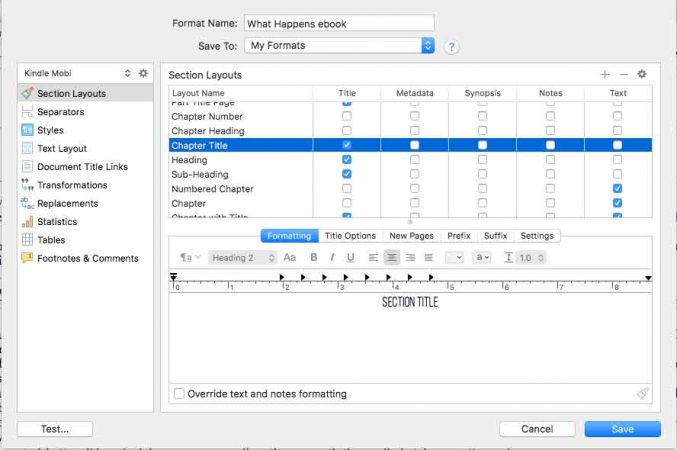Switch to the Formatting tab

coord(289,236)
